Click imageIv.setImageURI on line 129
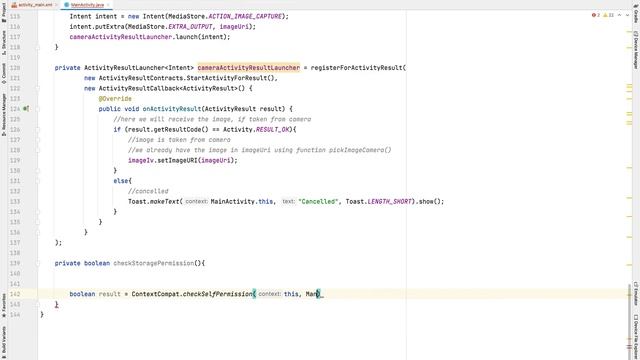This screenshot has height=360, width=640. pos(163,160)
